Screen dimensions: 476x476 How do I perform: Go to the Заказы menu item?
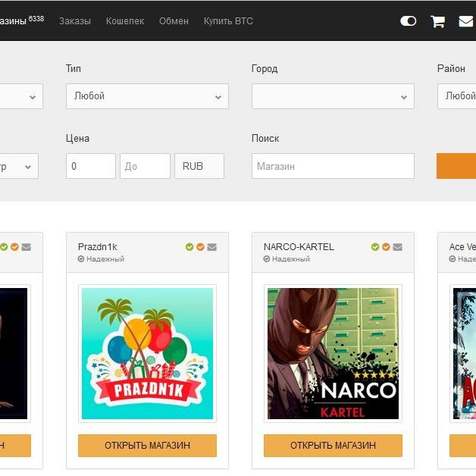tap(74, 21)
